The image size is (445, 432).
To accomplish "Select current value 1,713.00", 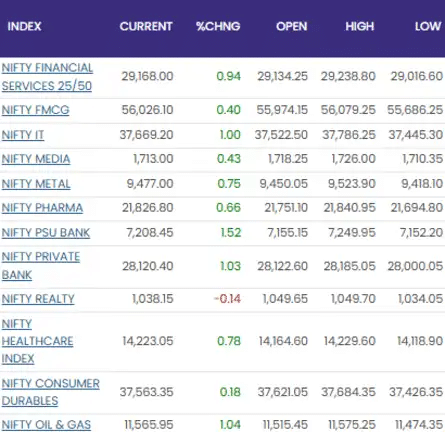I will 153,159.
